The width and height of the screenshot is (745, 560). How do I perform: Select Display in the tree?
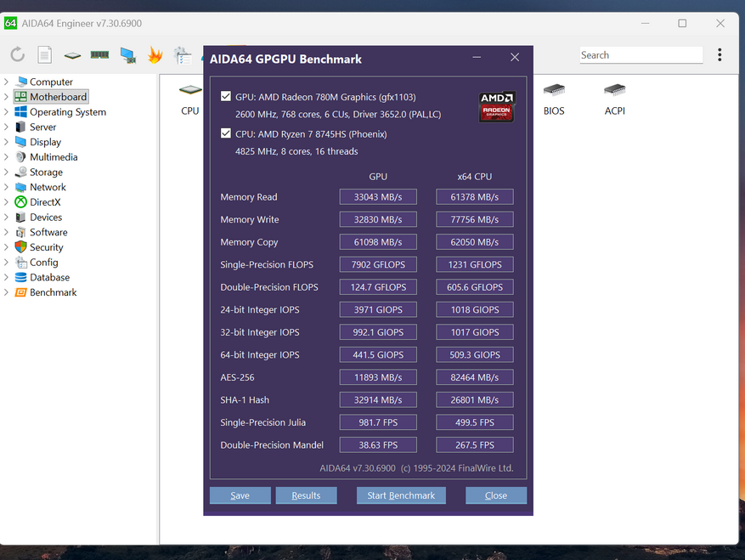(45, 142)
